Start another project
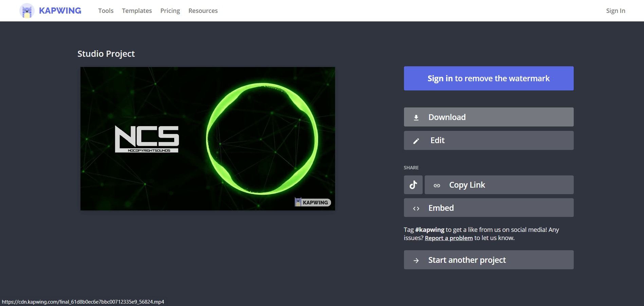Image resolution: width=644 pixels, height=306 pixels. click(x=489, y=260)
